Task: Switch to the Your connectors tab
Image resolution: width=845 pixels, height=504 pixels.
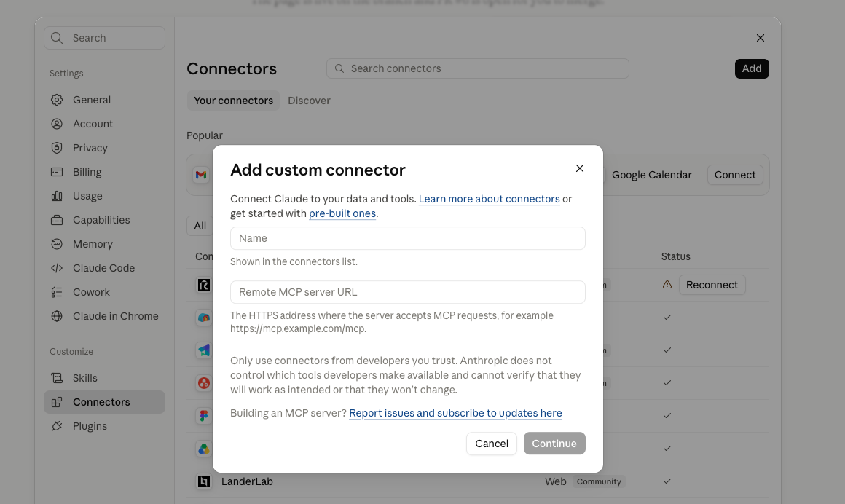Action: 233,101
